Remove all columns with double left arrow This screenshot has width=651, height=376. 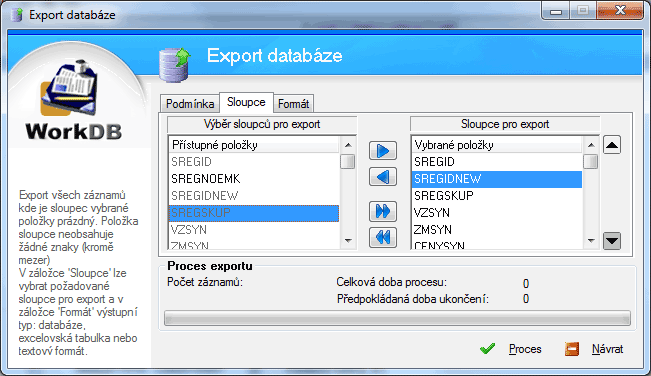[383, 237]
